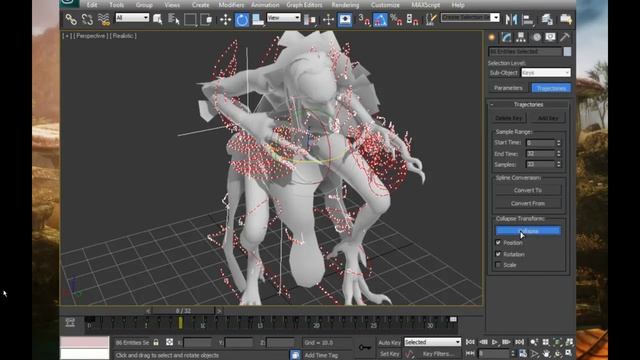Click the Parameters button in Motion panel

click(x=508, y=88)
